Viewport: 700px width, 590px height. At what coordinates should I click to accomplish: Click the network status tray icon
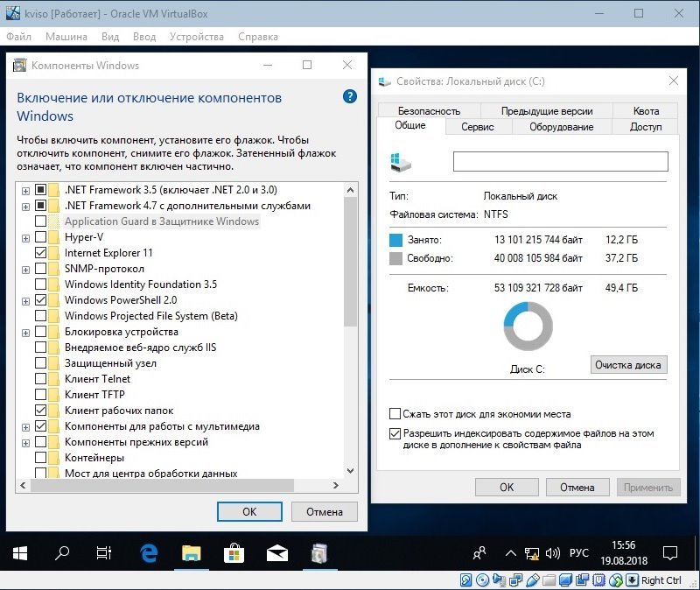pyautogui.click(x=532, y=554)
